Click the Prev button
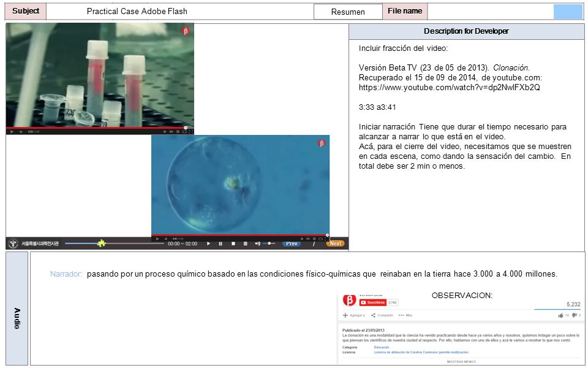This screenshot has height=368, width=588. (292, 243)
